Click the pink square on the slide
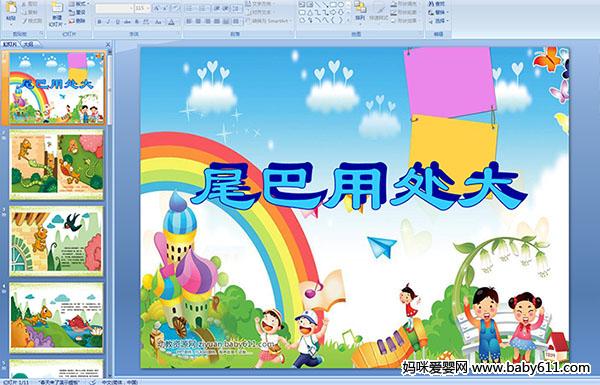 coord(450,82)
